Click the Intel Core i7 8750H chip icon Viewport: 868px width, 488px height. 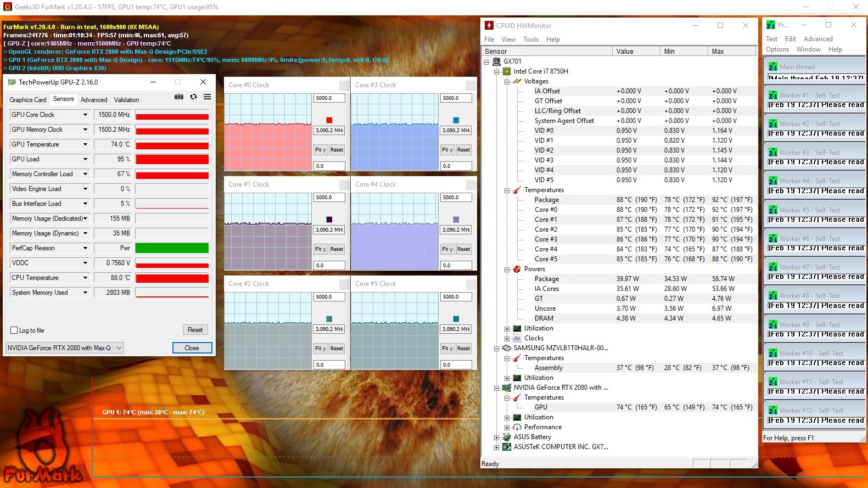507,71
